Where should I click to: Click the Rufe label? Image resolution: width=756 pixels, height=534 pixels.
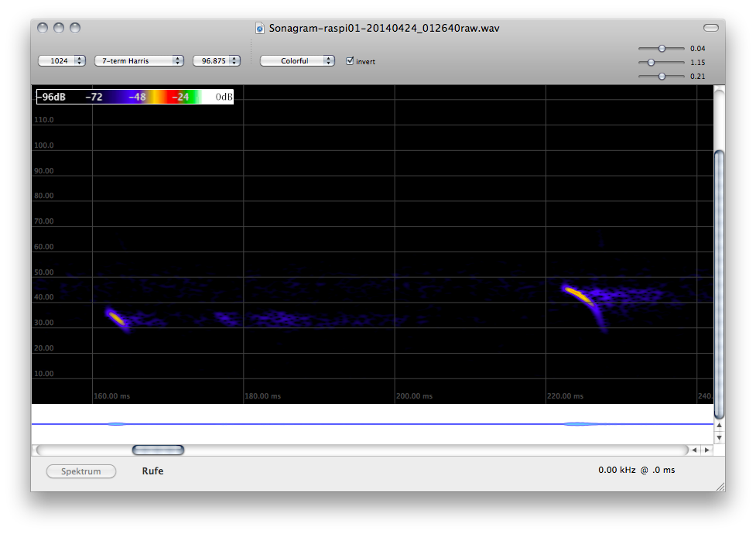[152, 471]
